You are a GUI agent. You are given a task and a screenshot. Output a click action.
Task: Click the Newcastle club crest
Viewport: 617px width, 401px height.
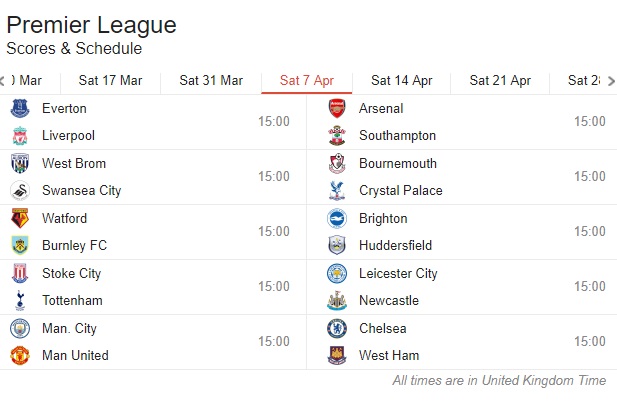pyautogui.click(x=337, y=301)
